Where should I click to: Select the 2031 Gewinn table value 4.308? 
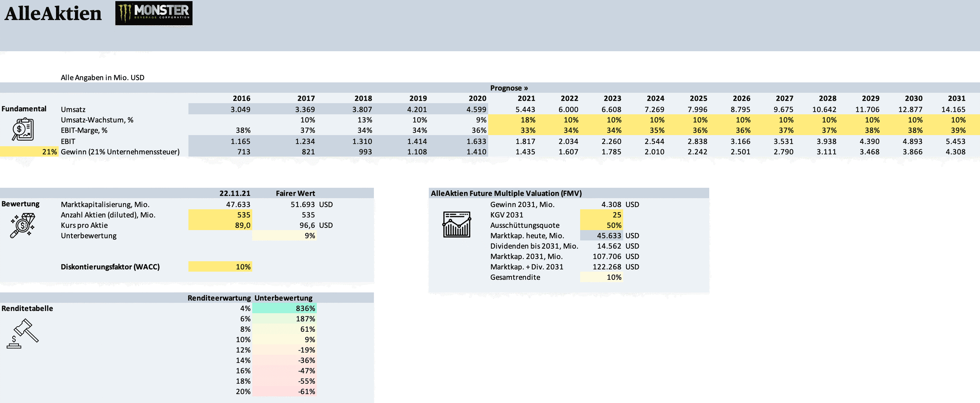point(955,151)
